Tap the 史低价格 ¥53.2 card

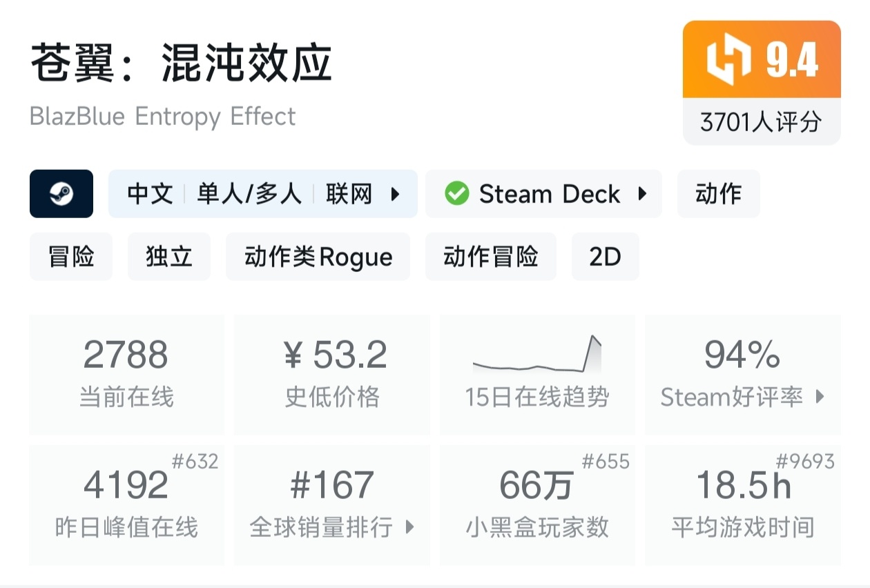[331, 375]
